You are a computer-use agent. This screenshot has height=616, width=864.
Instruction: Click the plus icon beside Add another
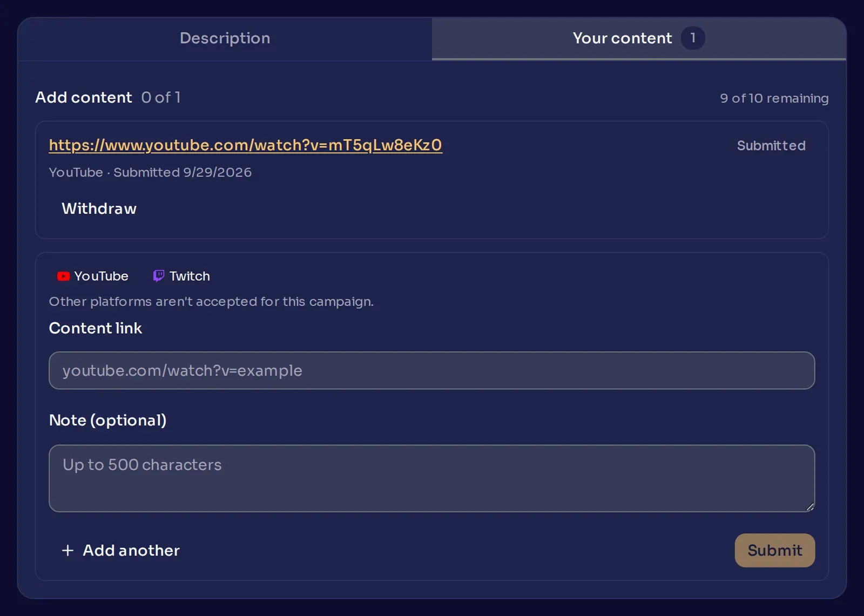point(67,550)
